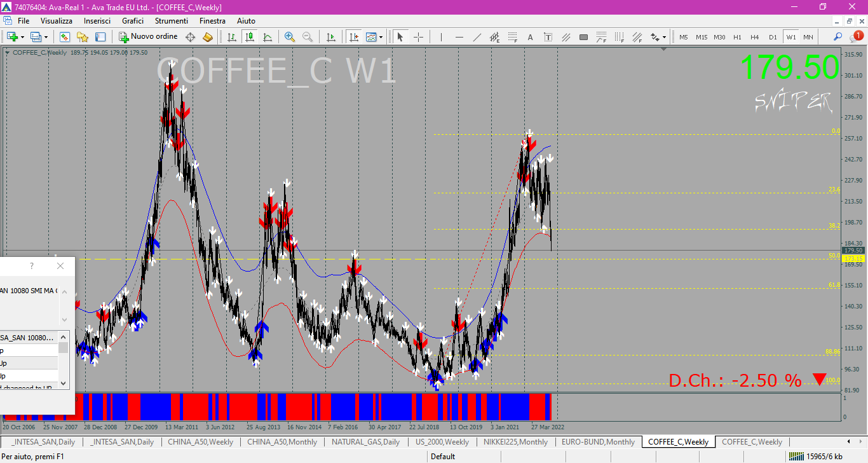Image resolution: width=868 pixels, height=463 pixels.
Task: Toggle Auto Scroll on the chart
Action: point(330,37)
